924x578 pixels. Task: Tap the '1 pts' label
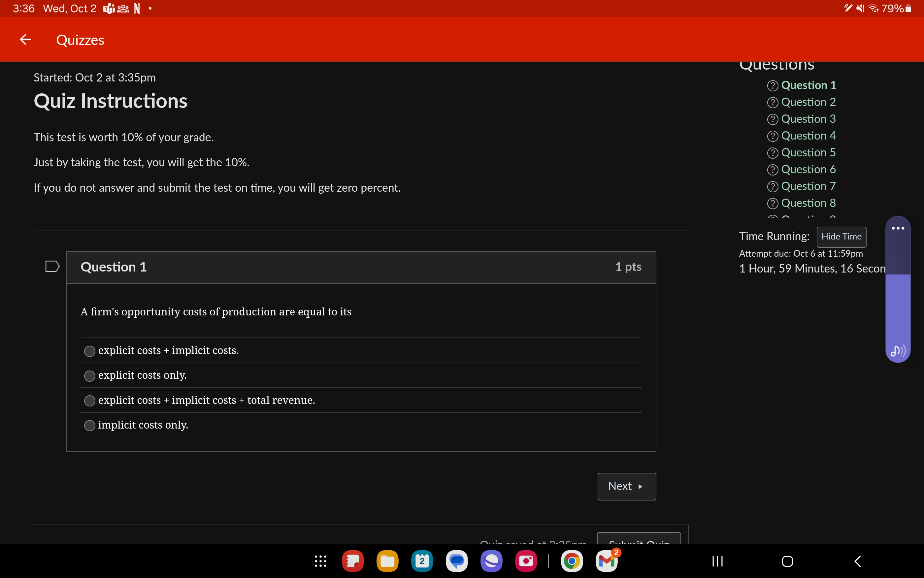click(x=628, y=267)
